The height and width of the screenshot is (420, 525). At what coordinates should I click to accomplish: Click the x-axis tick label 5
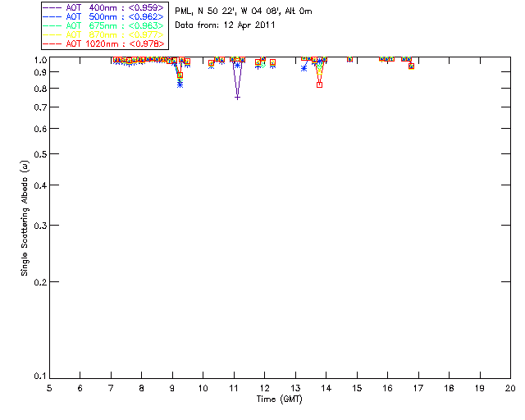[49, 388]
